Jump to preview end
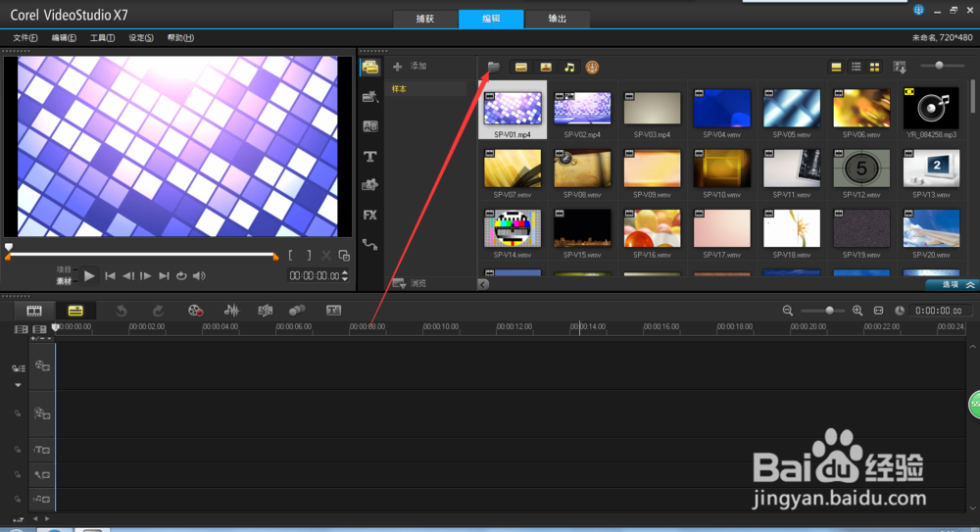This screenshot has width=980, height=532. coord(164,275)
